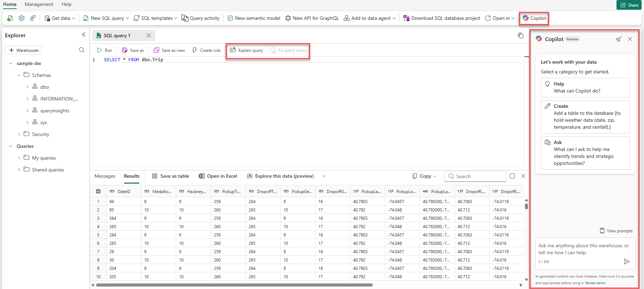Click the DateID column header
The height and width of the screenshot is (289, 644).
pyautogui.click(x=124, y=191)
